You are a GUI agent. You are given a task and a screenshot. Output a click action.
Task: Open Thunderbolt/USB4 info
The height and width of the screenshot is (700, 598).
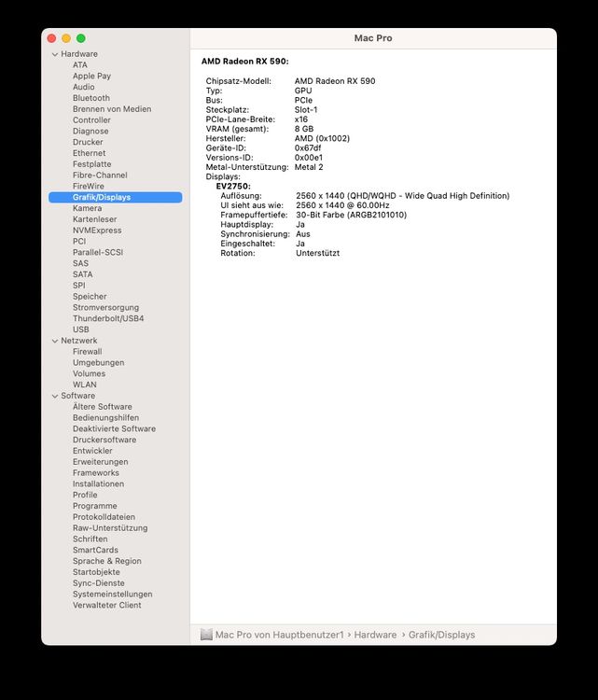(x=108, y=318)
